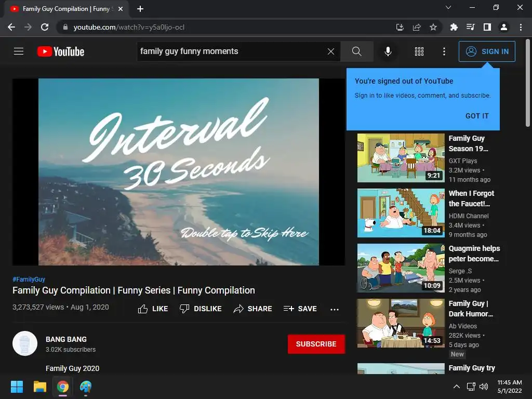Click the Chrome icon in the taskbar

pyautogui.click(x=63, y=387)
